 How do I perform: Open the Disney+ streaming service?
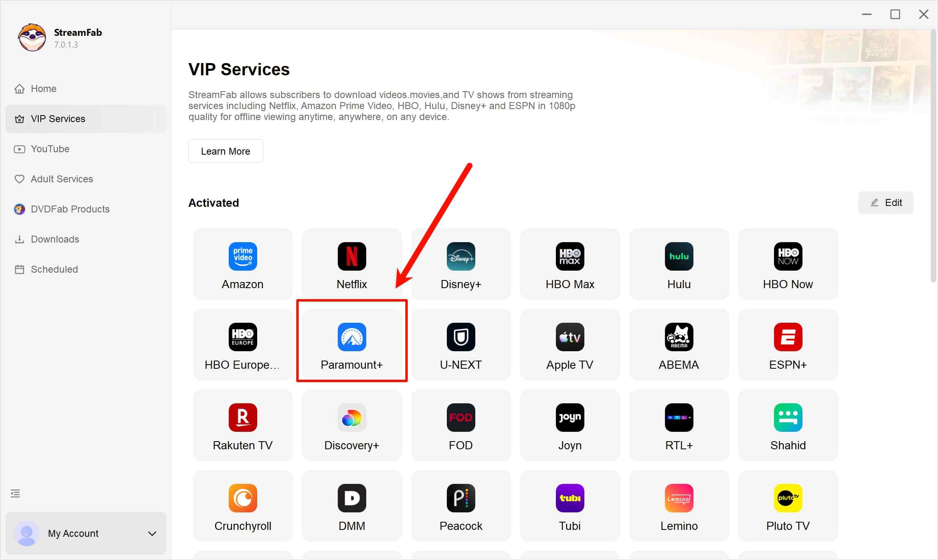point(461,257)
